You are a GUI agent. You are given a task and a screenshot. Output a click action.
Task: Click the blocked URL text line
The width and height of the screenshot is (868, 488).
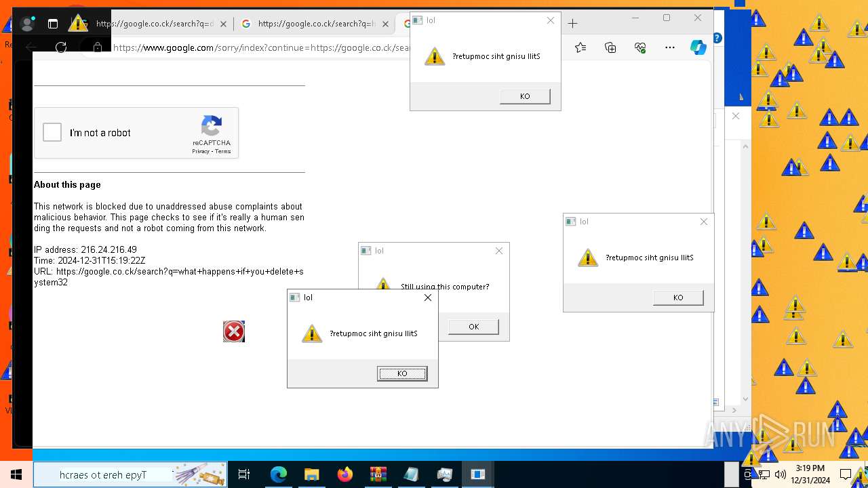[x=169, y=277]
